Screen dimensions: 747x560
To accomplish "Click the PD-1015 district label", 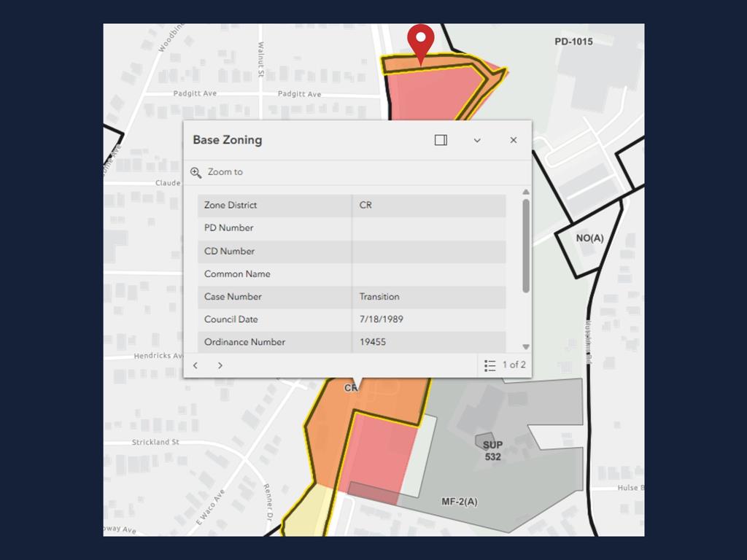I will (573, 42).
